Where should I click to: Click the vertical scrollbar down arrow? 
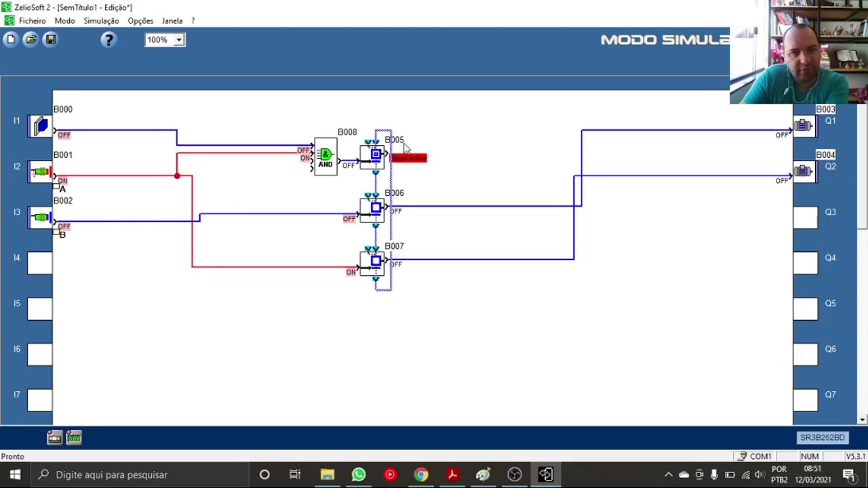click(x=863, y=420)
